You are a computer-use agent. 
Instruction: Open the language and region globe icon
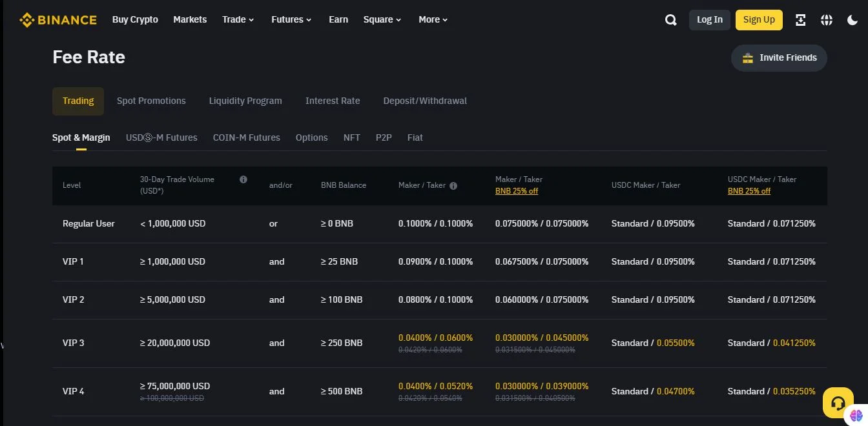pyautogui.click(x=827, y=19)
